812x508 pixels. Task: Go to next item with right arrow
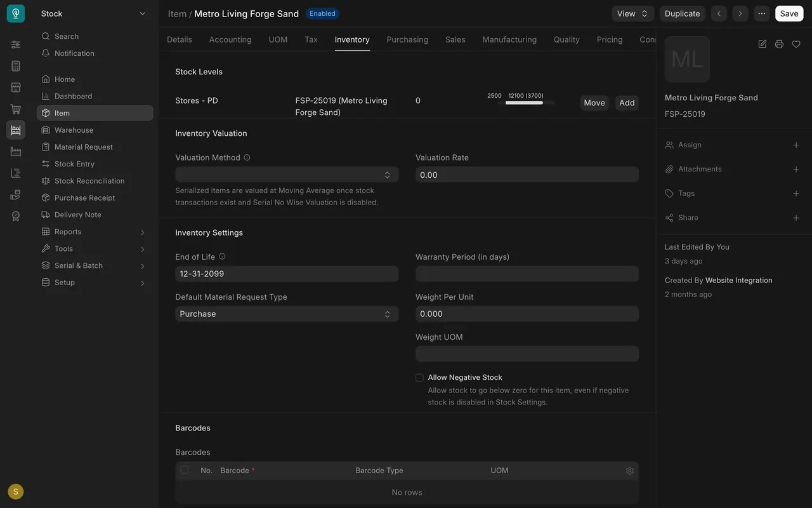click(740, 13)
